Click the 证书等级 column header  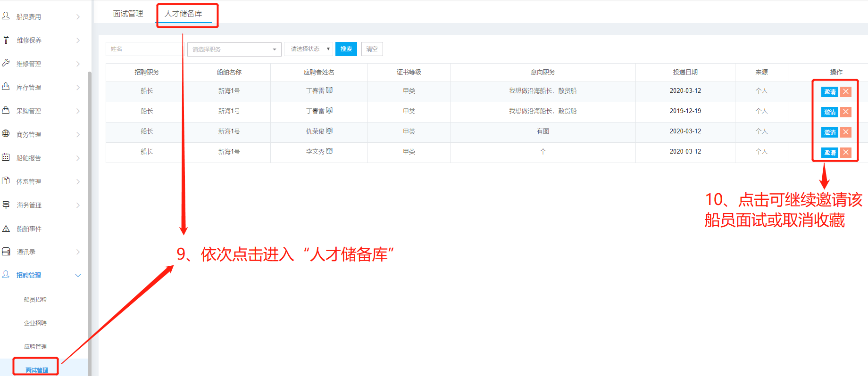[409, 72]
